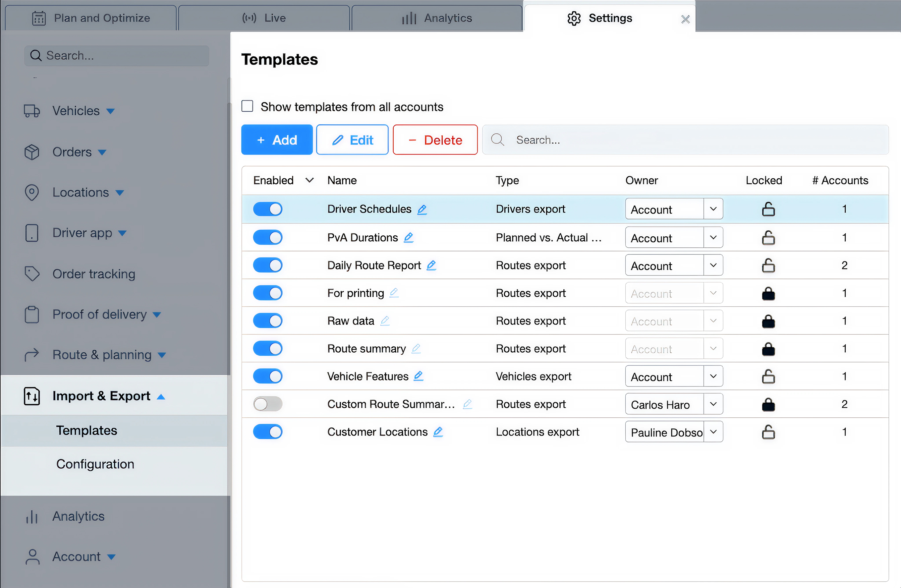The width and height of the screenshot is (901, 588).
Task: Check Show templates from all accounts
Action: 247,106
